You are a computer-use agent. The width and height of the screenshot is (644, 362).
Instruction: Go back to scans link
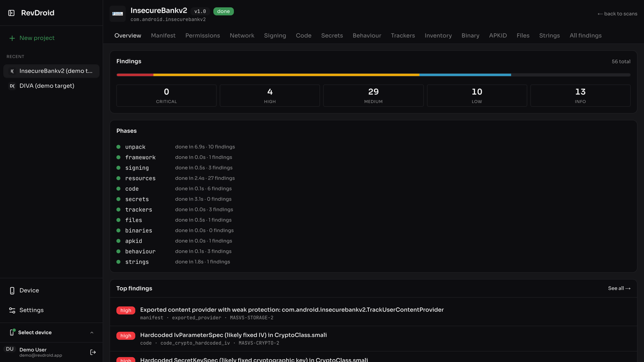(x=617, y=14)
